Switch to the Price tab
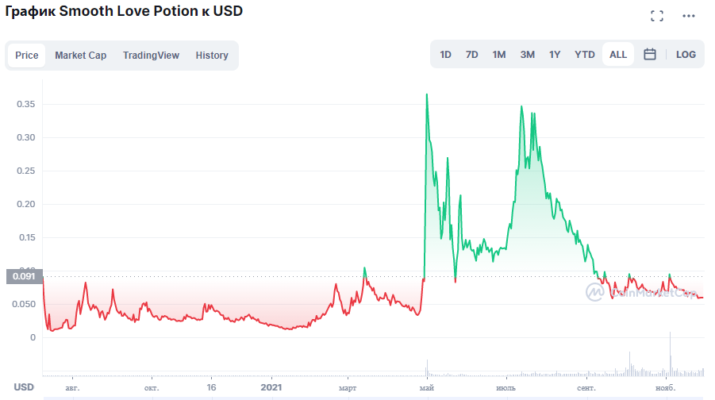Image resolution: width=715 pixels, height=400 pixels. [27, 55]
